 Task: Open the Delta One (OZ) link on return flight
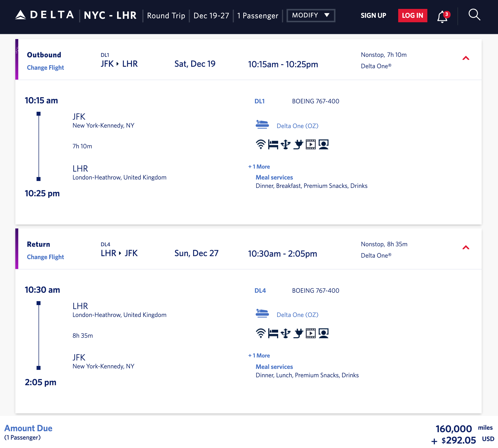click(297, 315)
